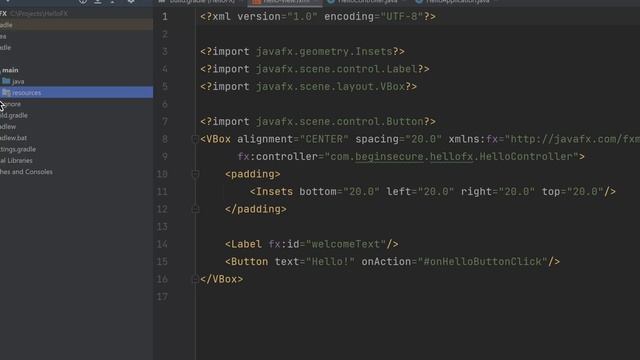Click the closing /VBox tag on line 16
The width and height of the screenshot is (640, 360).
[222, 279]
